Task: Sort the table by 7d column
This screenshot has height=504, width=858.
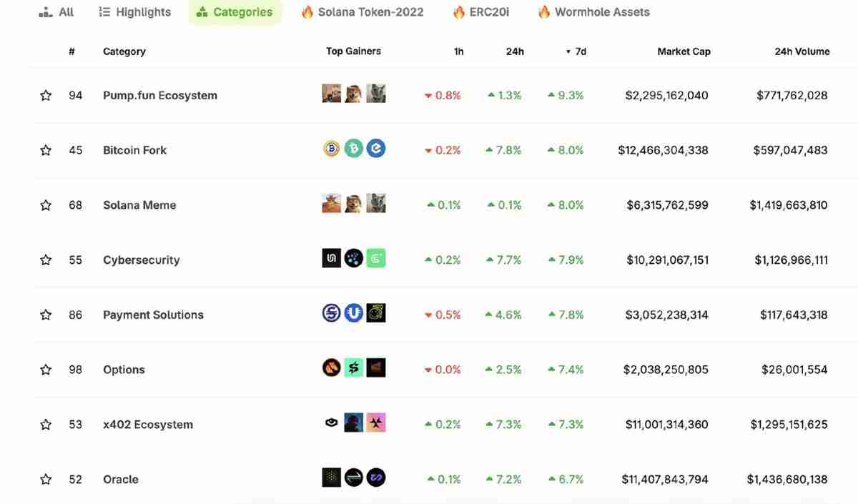Action: click(x=576, y=51)
